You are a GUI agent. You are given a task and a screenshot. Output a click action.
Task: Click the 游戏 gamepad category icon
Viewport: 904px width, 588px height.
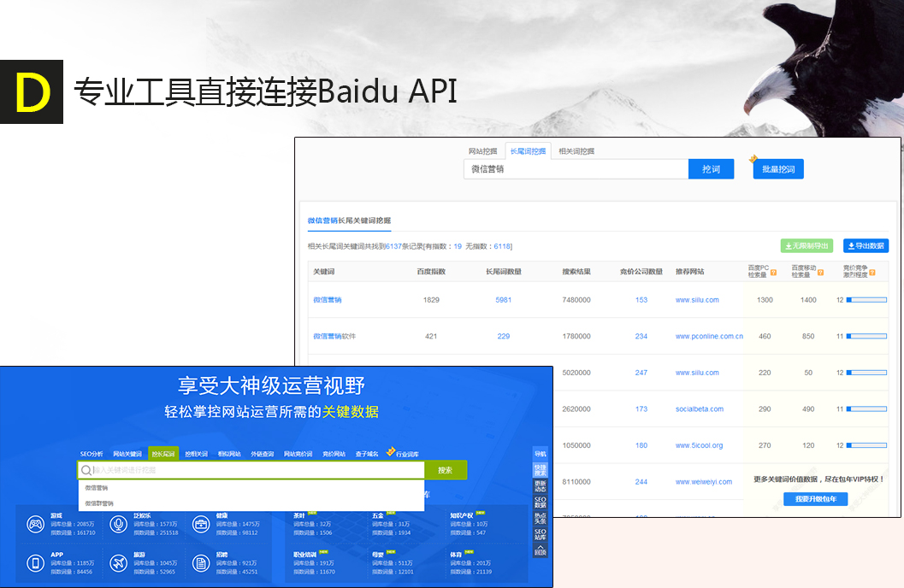(x=35, y=524)
